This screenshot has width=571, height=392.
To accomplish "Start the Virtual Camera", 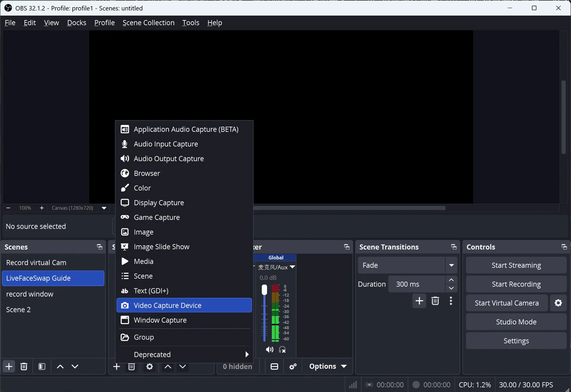I will 507,303.
